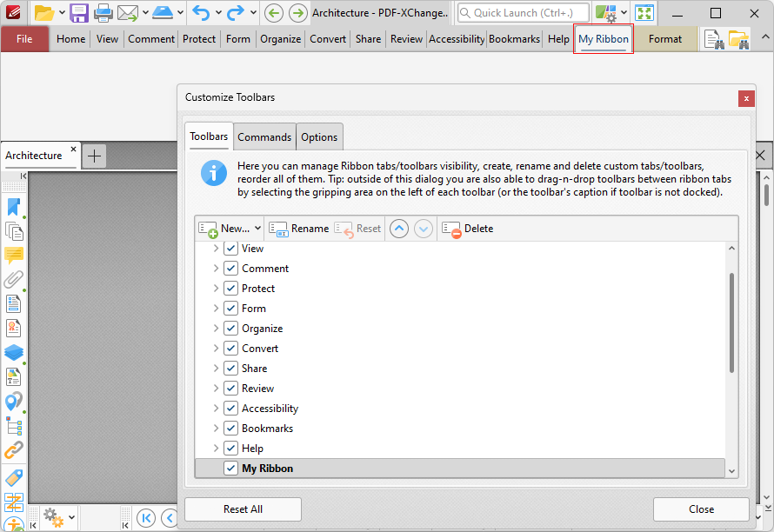Click the Delete button
The width and height of the screenshot is (774, 532).
tap(467, 229)
